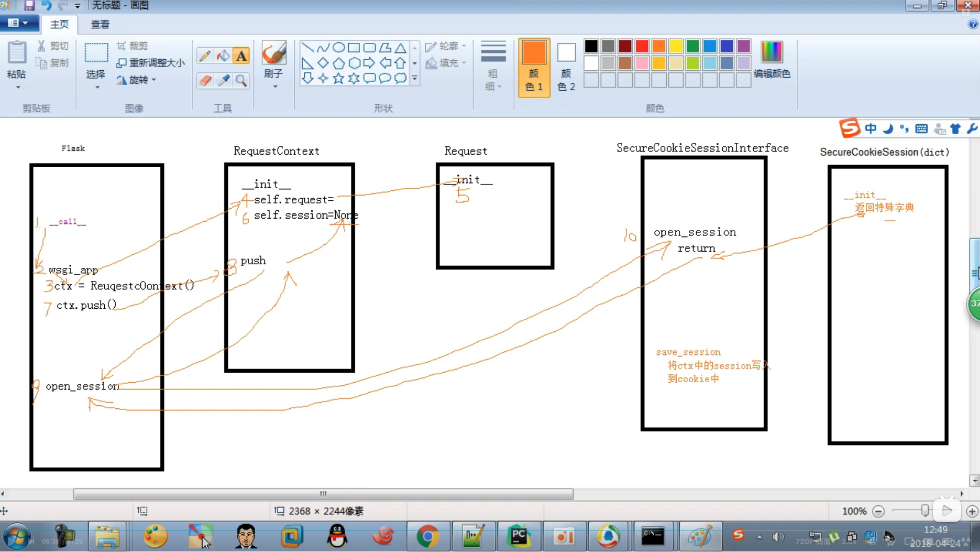Select the Fill with color bucket tool
This screenshot has width=980, height=552.
223,56
